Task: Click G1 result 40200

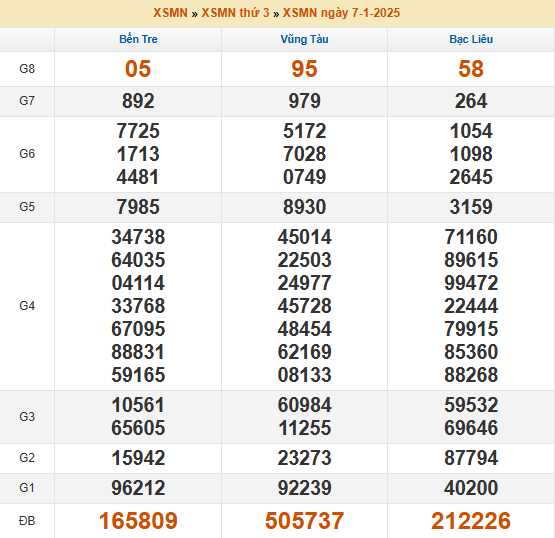Action: click(471, 488)
